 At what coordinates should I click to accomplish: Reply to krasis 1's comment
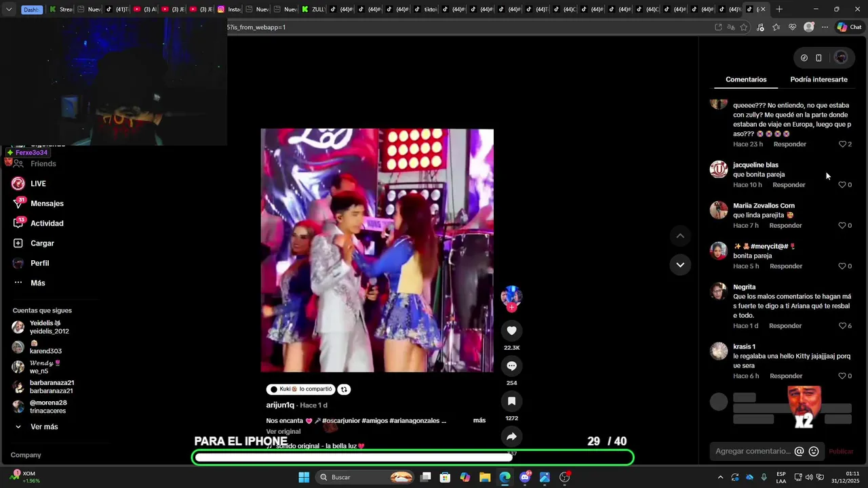pyautogui.click(x=786, y=376)
